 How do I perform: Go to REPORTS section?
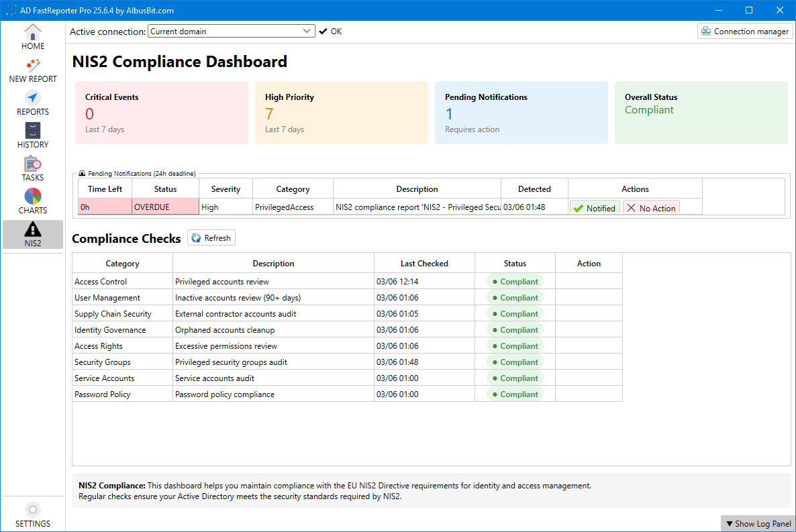[x=32, y=103]
